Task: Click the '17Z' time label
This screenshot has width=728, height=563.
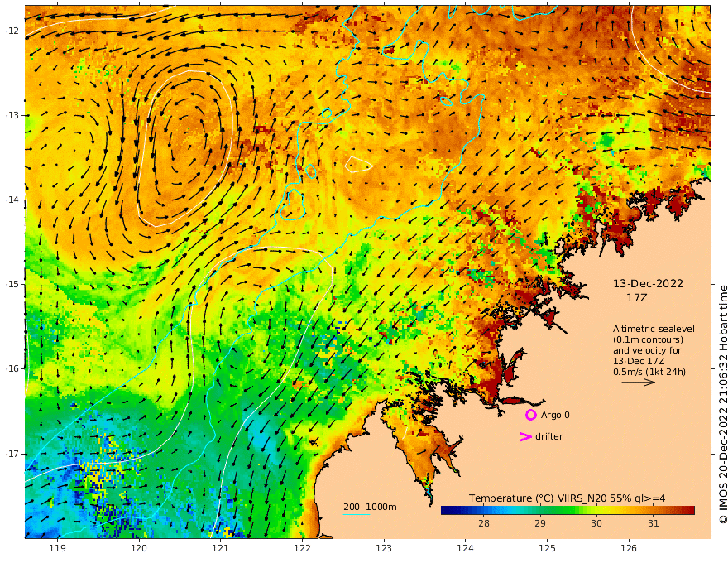Action: (636, 298)
